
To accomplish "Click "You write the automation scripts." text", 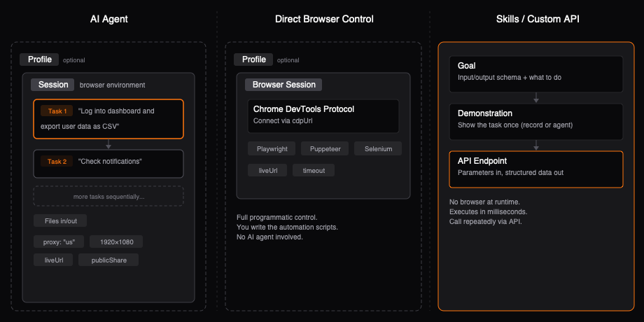I will click(x=287, y=227).
